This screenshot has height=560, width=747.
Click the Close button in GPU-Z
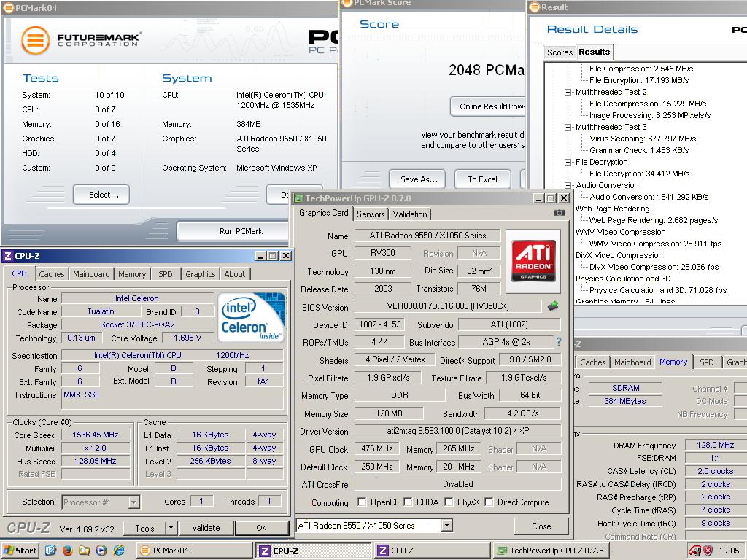(x=541, y=526)
